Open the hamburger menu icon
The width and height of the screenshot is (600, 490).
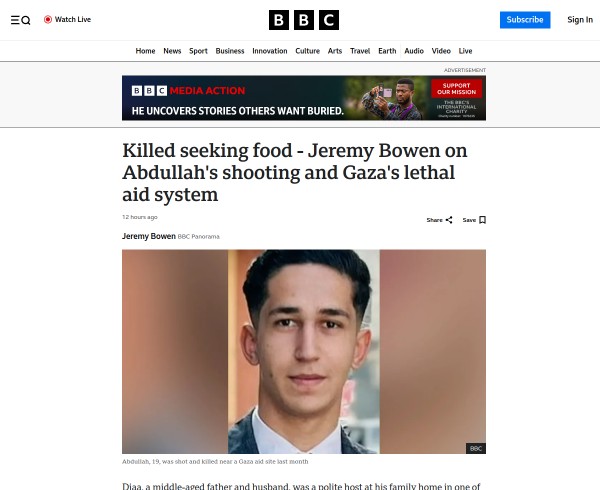pos(15,20)
